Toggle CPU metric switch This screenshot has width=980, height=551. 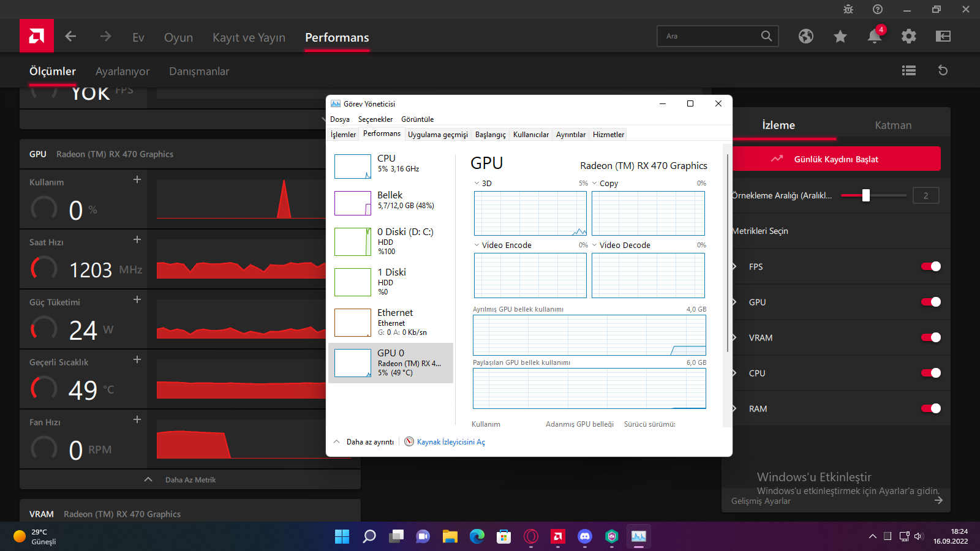click(x=931, y=373)
